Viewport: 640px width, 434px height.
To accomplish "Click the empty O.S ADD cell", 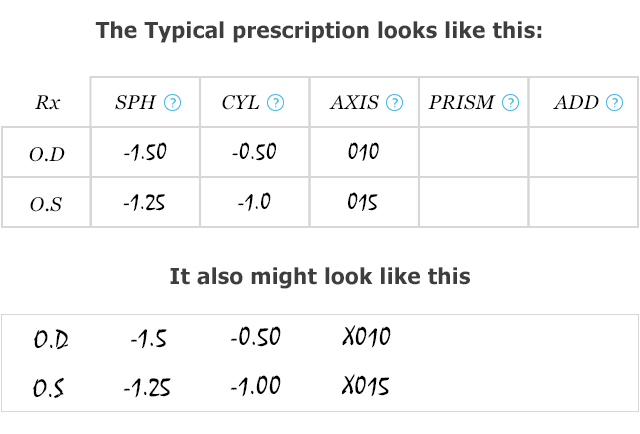I will coord(583,202).
